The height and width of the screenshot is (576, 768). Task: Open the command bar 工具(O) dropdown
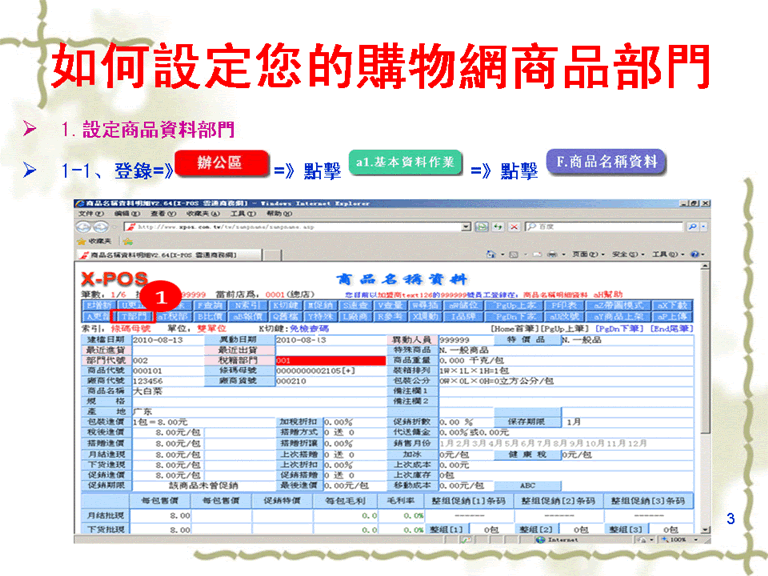click(x=668, y=254)
